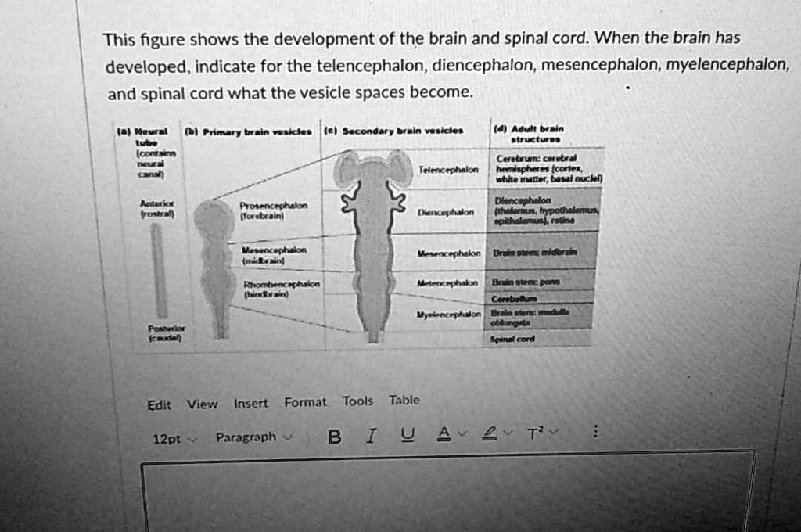Expand the highlight color dropdown arrow

tap(507, 433)
